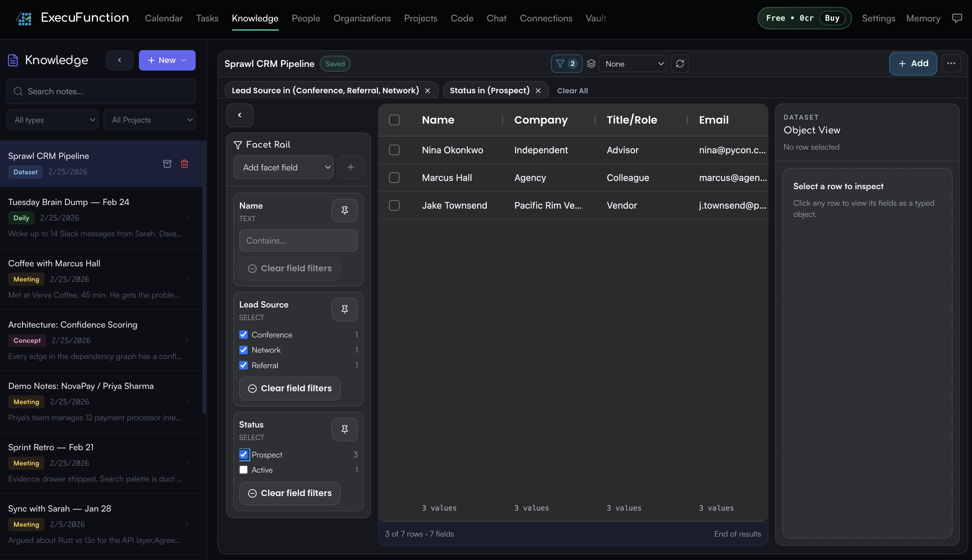The image size is (972, 560).
Task: Open the All types dropdown
Action: coord(52,120)
